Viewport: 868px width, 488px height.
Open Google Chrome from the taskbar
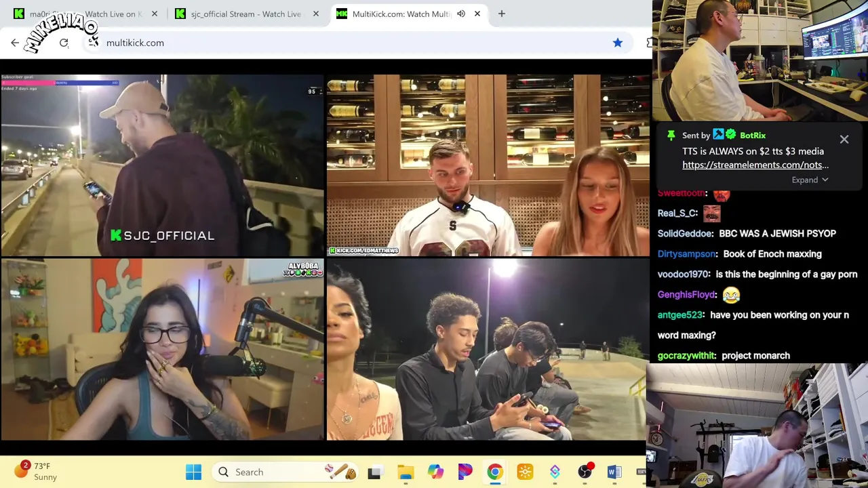tap(495, 472)
